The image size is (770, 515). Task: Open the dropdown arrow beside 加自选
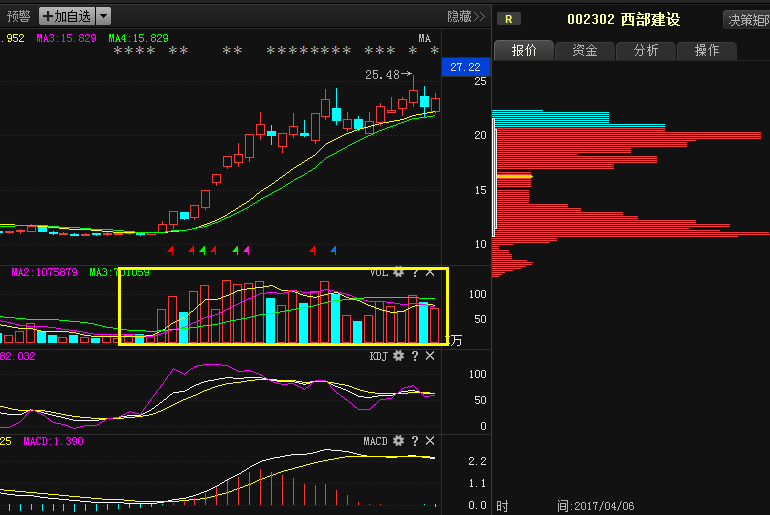(104, 16)
